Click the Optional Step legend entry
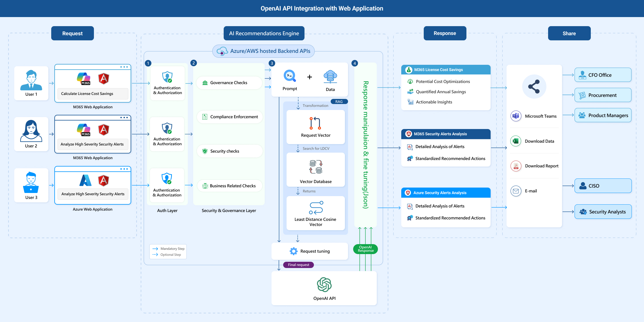Image resolution: width=644 pixels, height=322 pixels. [x=167, y=255]
